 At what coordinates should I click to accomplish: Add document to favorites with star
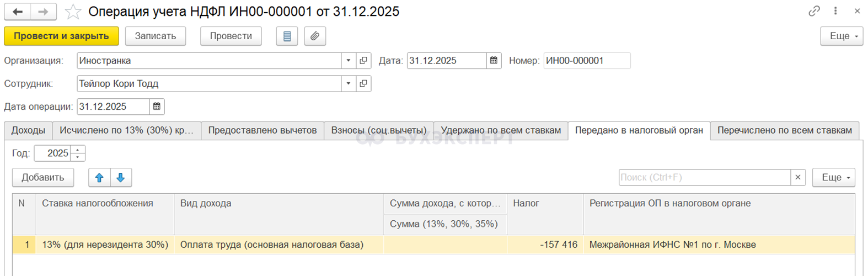click(73, 12)
